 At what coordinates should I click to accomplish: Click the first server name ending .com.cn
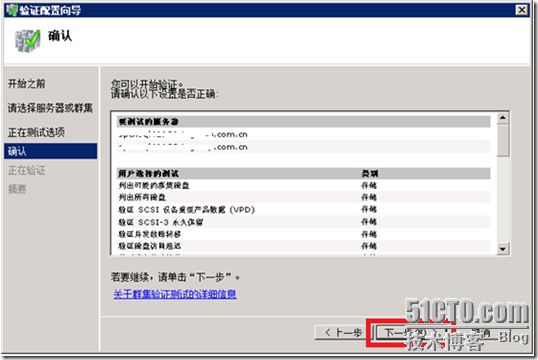point(183,134)
